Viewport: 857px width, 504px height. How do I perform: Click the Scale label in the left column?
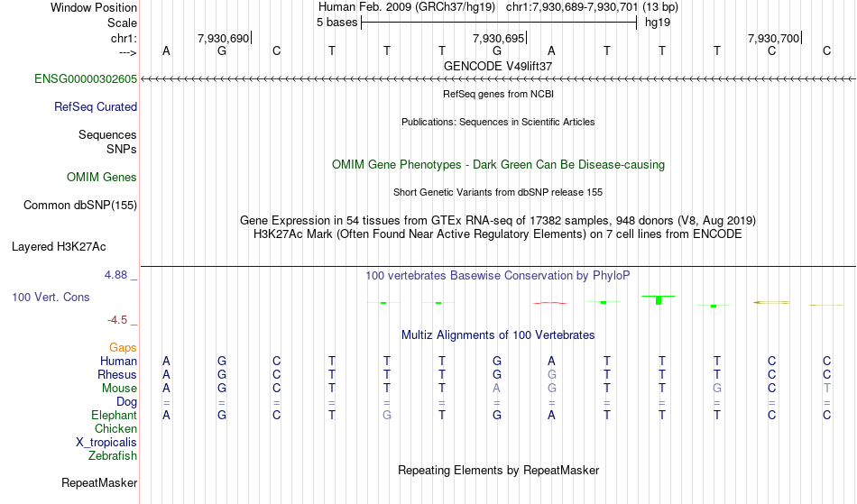point(122,23)
